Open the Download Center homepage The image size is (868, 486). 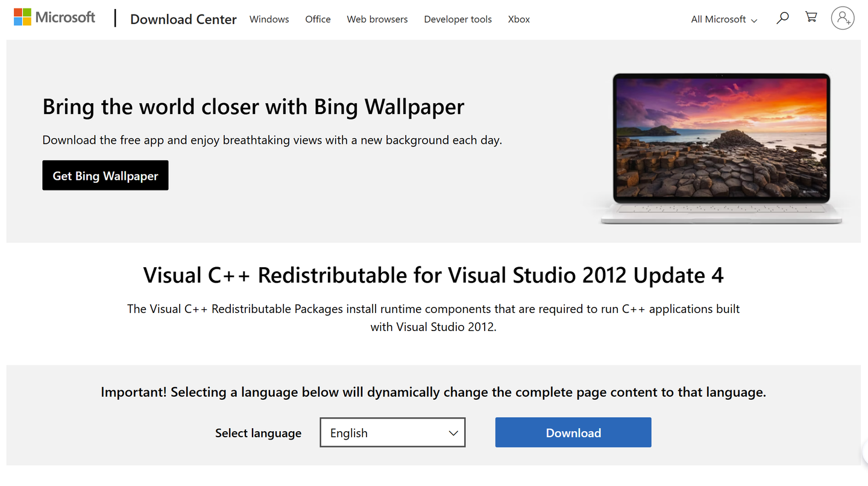click(x=183, y=19)
